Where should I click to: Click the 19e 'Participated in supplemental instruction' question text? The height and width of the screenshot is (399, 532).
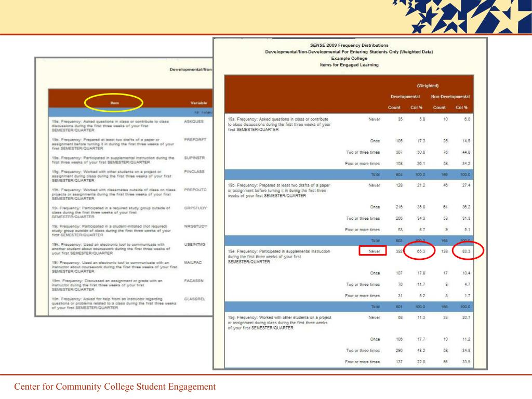[279, 257]
